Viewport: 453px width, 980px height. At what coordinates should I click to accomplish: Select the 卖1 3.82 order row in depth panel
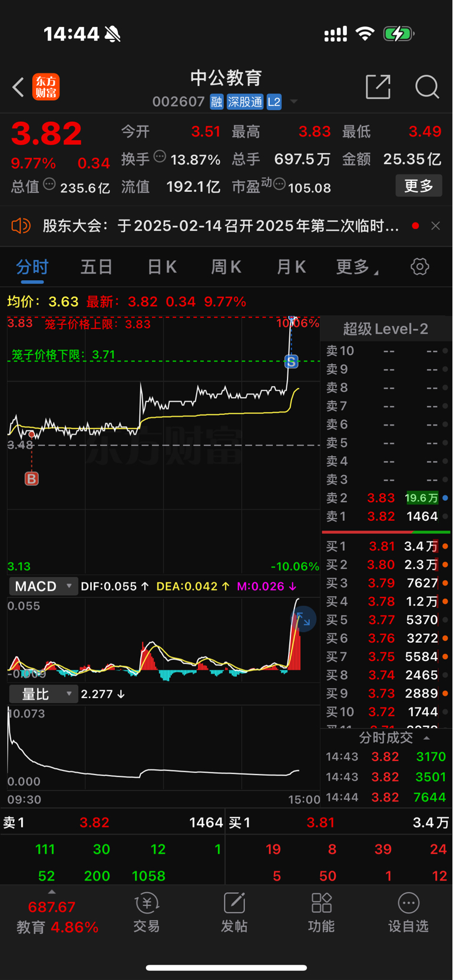point(387,516)
